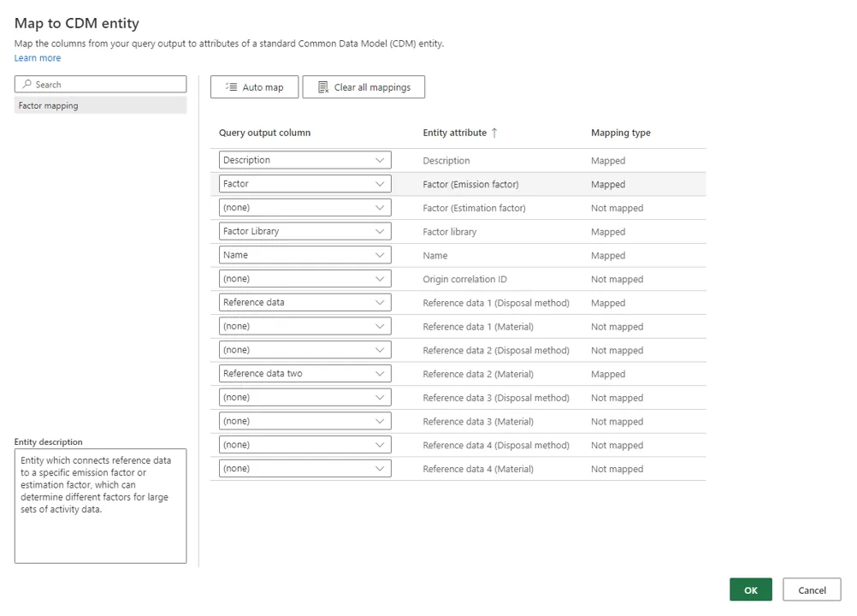
Task: Click the Origin correlation ID attribute text
Action: (x=464, y=279)
